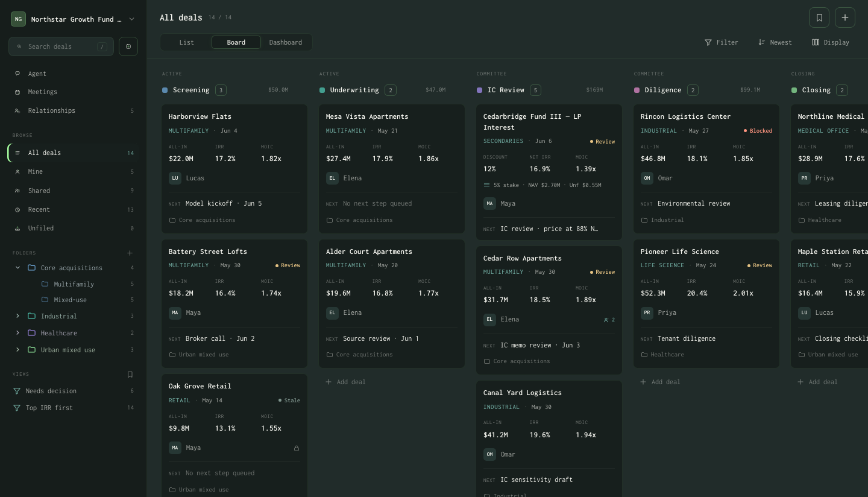Open the Pioneer Life Science deal card
Screen dimensions: 868x497
[706, 303]
